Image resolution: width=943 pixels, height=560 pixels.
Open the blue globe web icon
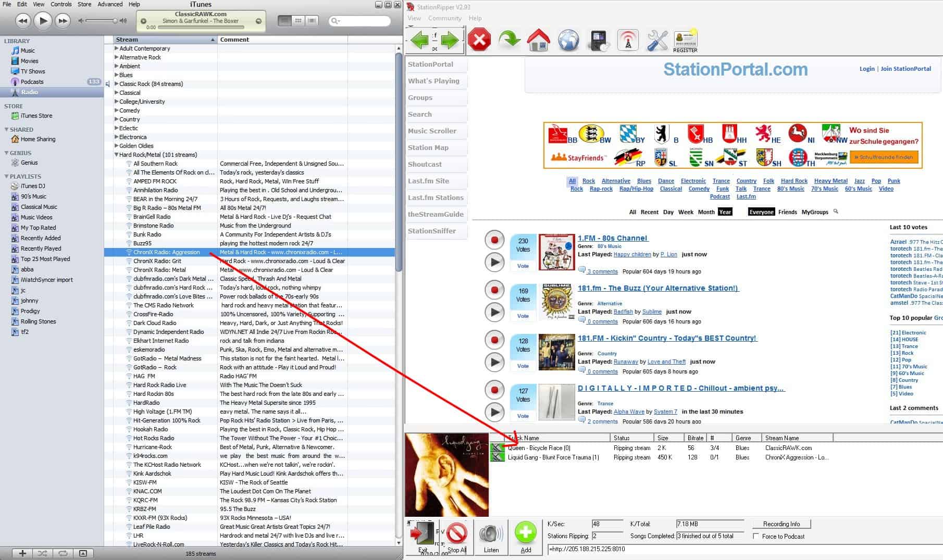tap(568, 40)
